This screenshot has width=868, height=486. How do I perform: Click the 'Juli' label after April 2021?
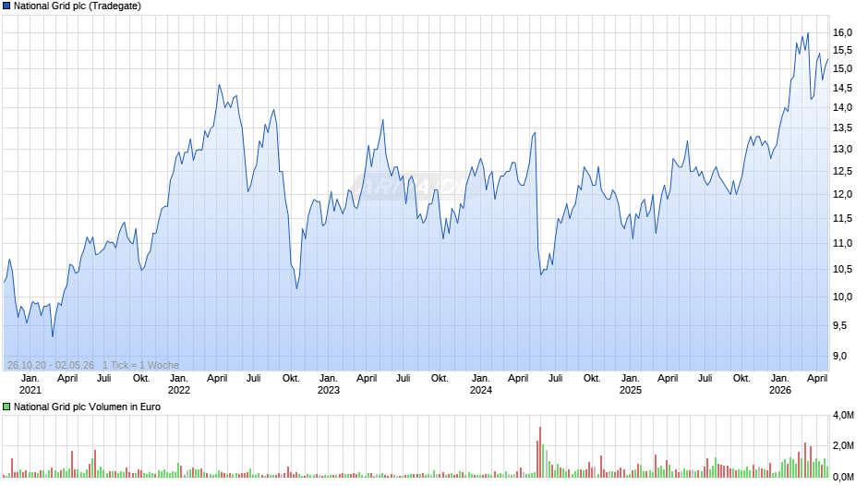pyautogui.click(x=104, y=379)
